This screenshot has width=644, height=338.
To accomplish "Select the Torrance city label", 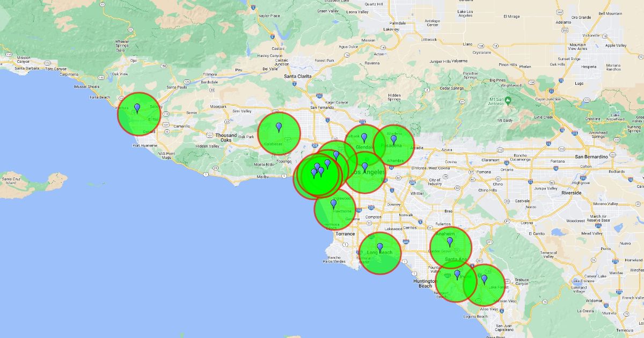I will (345, 234).
